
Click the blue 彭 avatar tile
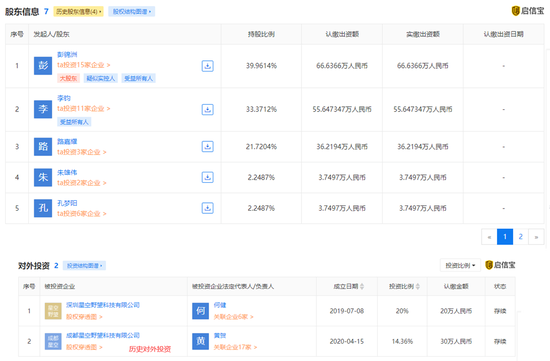43,66
